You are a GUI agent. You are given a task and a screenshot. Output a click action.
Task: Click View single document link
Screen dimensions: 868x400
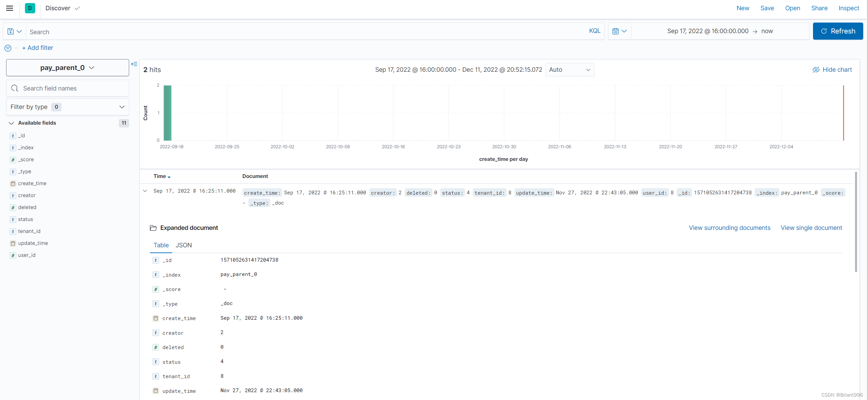[812, 227]
